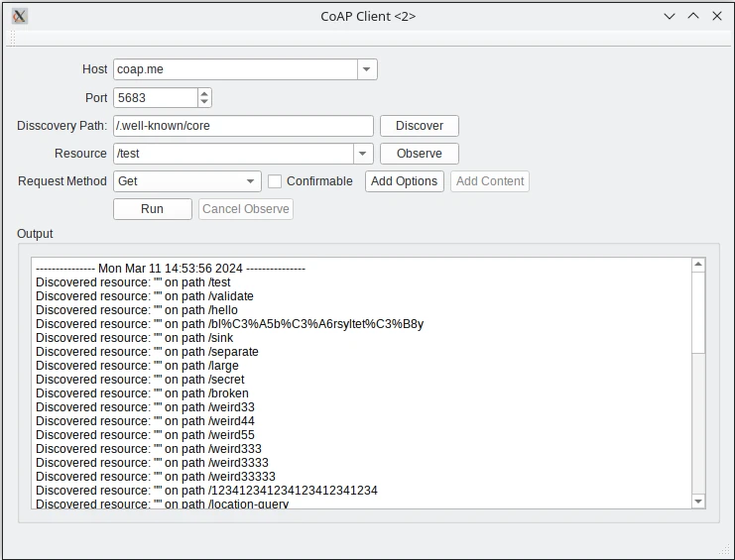This screenshot has height=560, width=735.
Task: Click the X11 application icon in title bar
Action: [19, 16]
